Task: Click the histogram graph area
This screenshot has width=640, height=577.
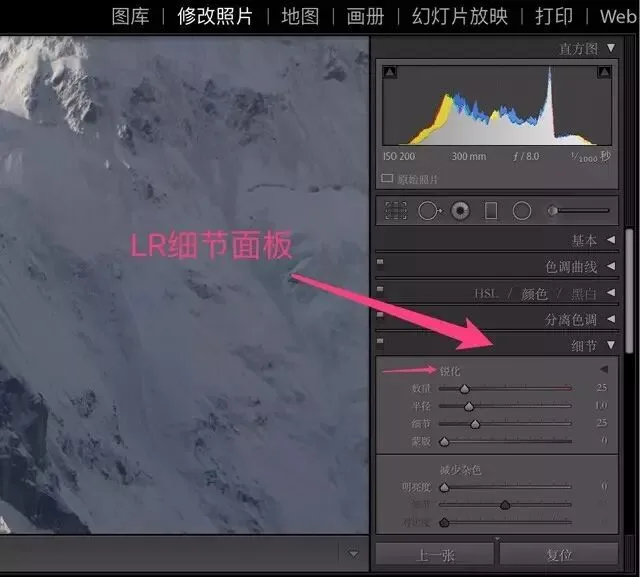Action: [x=497, y=105]
